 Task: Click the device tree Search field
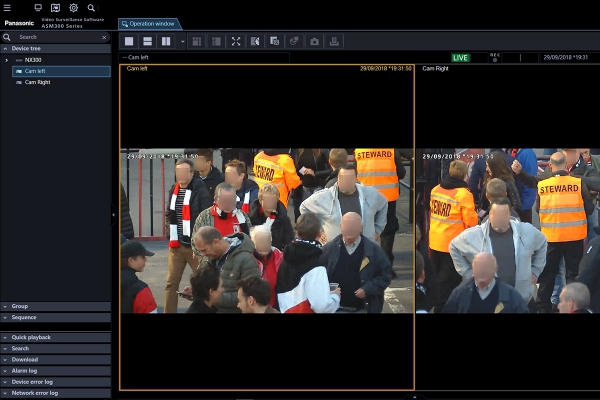tap(59, 37)
